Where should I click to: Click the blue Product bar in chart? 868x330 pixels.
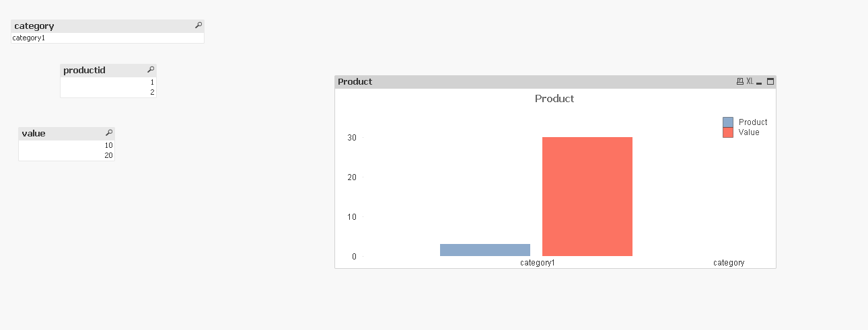click(484, 250)
